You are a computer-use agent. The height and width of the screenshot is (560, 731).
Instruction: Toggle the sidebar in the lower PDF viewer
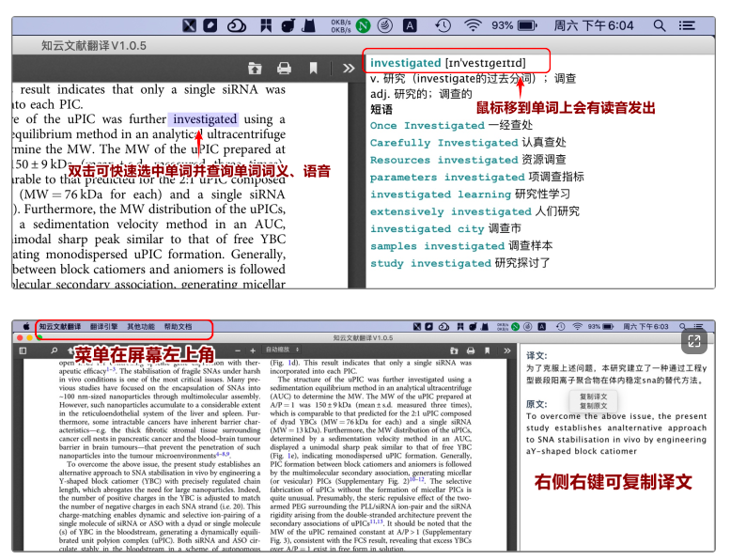pos(23,350)
